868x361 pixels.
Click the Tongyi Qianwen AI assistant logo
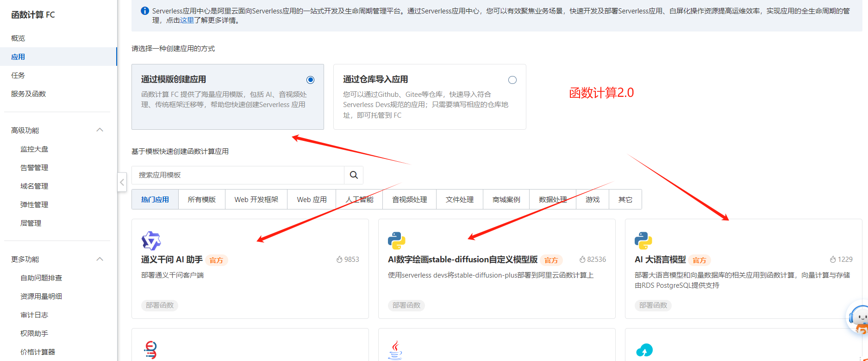pos(151,241)
